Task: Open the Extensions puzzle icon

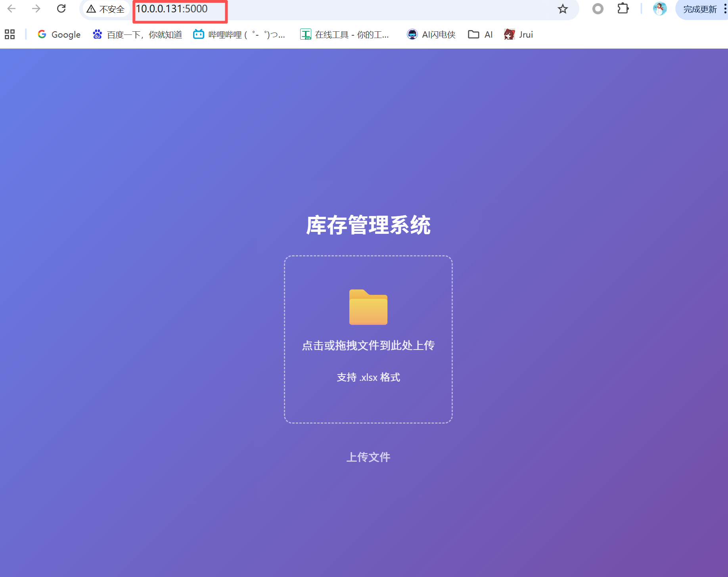Action: [623, 9]
